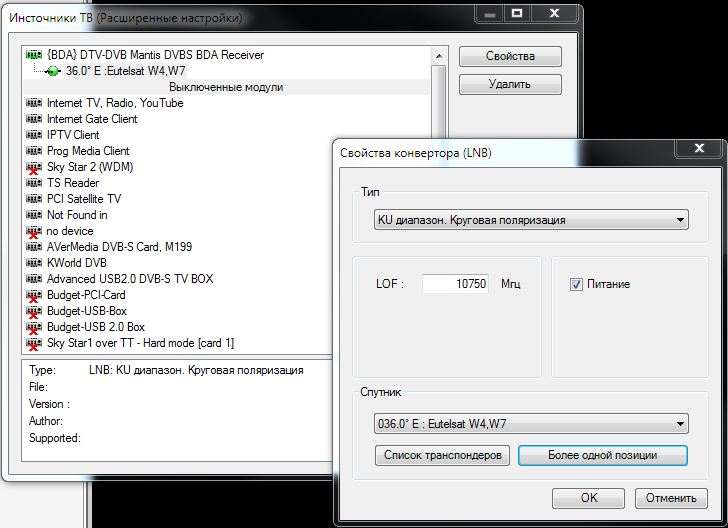The height and width of the screenshot is (528, 728).
Task: Open Список транспондеров transponder list
Action: coord(443,456)
